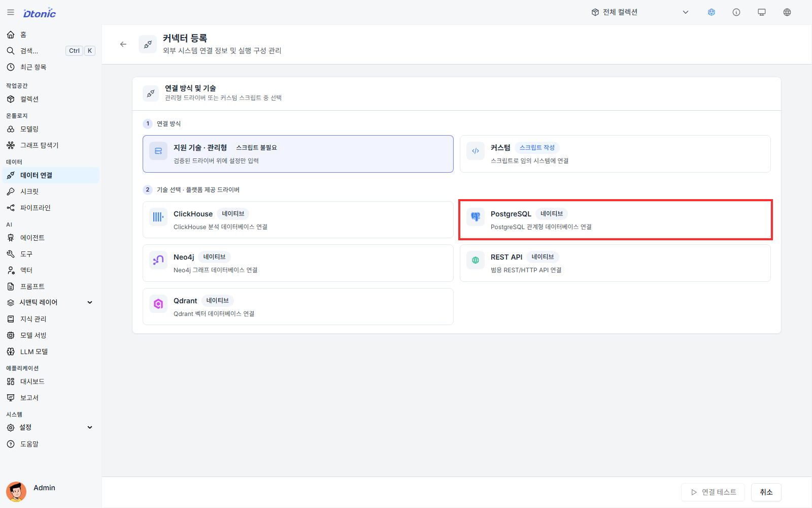The width and height of the screenshot is (812, 508).
Task: Click the 커넥터 등록 page title
Action: 185,38
